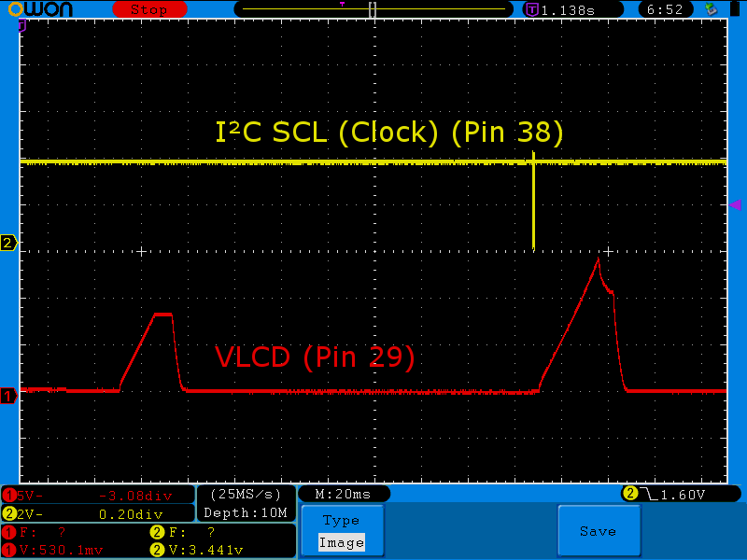
Task: Click the channel 1 ground marker
Action: click(x=8, y=396)
